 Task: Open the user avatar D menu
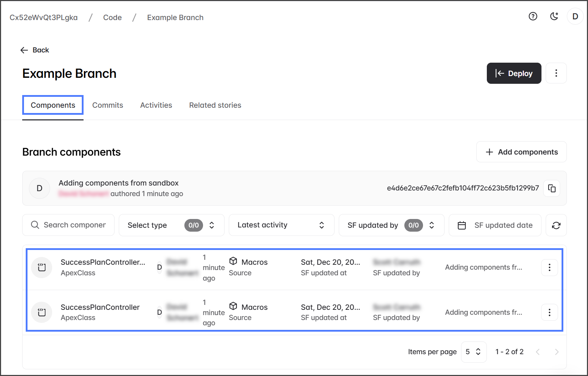coord(575,16)
